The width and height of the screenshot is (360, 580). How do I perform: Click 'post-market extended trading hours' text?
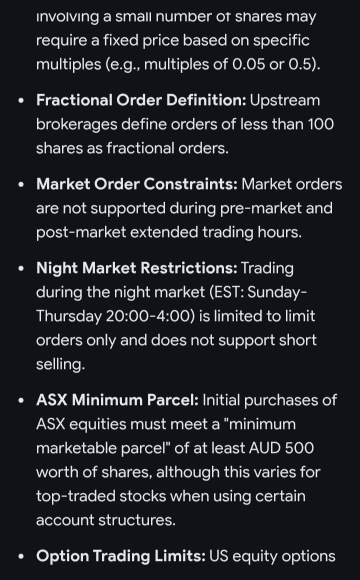[x=169, y=233]
